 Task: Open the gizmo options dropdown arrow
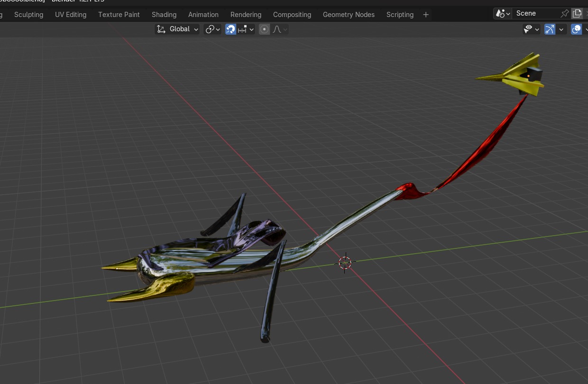tap(561, 29)
